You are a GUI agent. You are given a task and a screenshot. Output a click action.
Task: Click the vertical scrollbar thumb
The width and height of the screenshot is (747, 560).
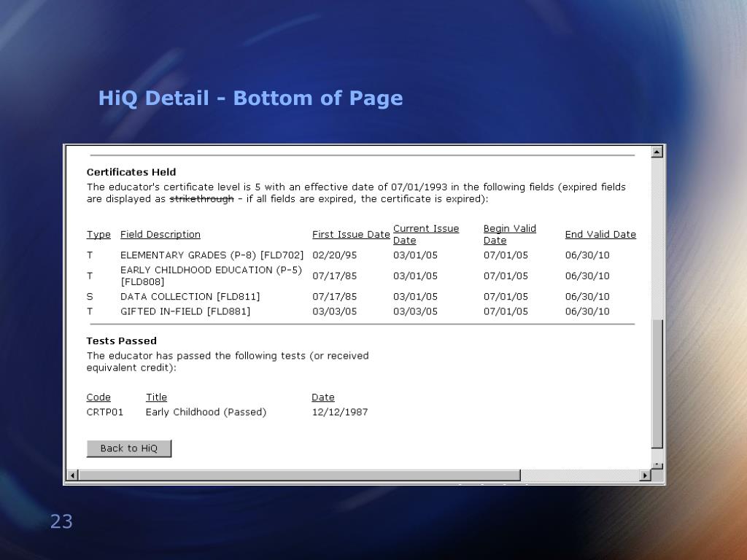[657, 384]
